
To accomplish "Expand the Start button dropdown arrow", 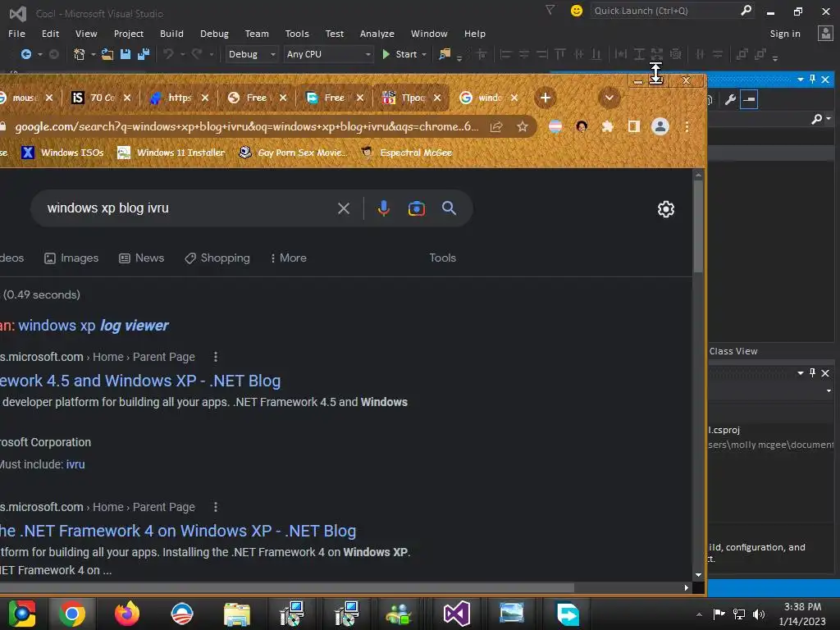I will 424,55.
